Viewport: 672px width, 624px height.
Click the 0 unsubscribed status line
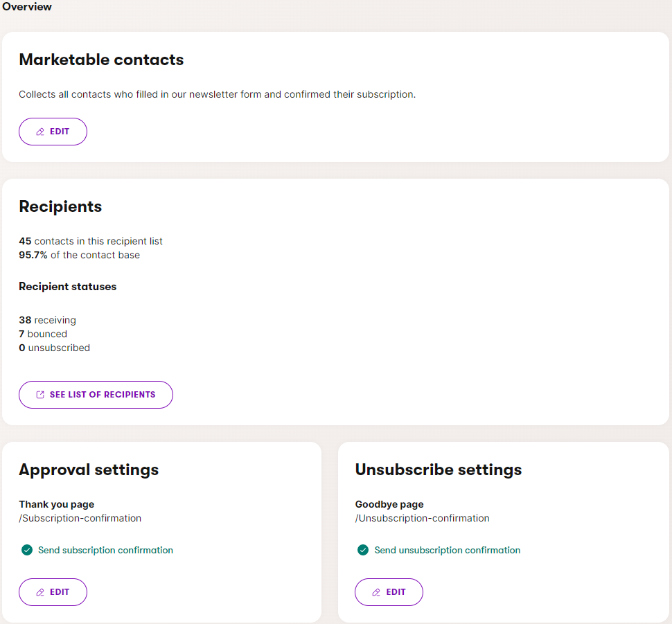coord(54,348)
